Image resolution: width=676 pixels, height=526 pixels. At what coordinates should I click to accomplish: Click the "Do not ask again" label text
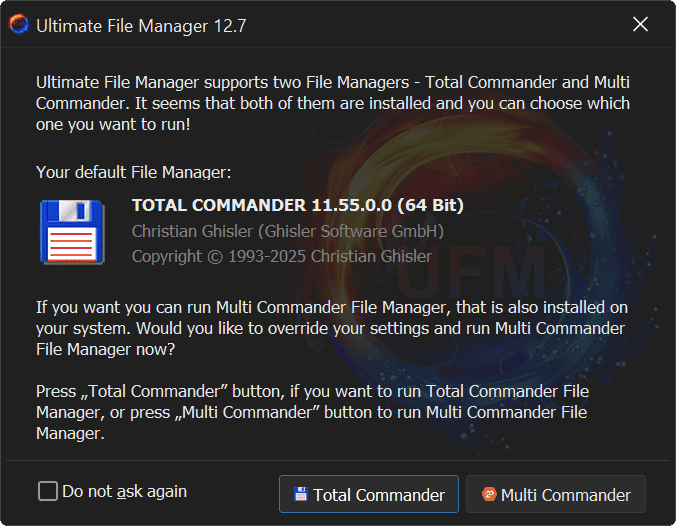tap(124, 491)
